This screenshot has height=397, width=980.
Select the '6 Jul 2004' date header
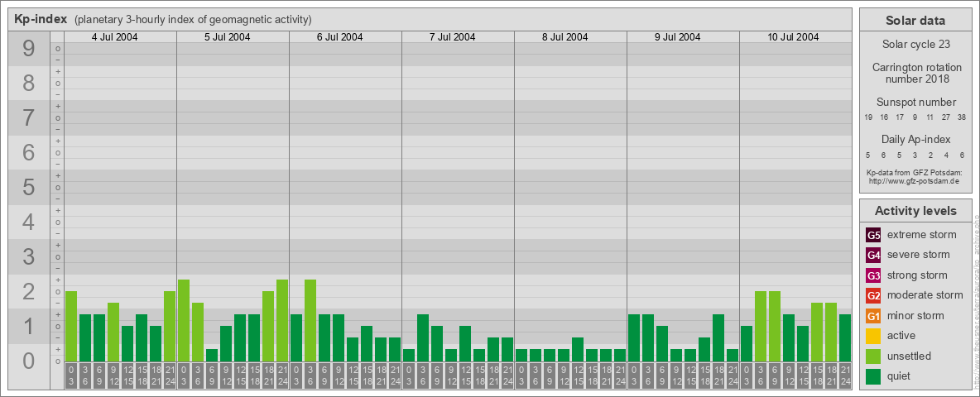(x=340, y=37)
